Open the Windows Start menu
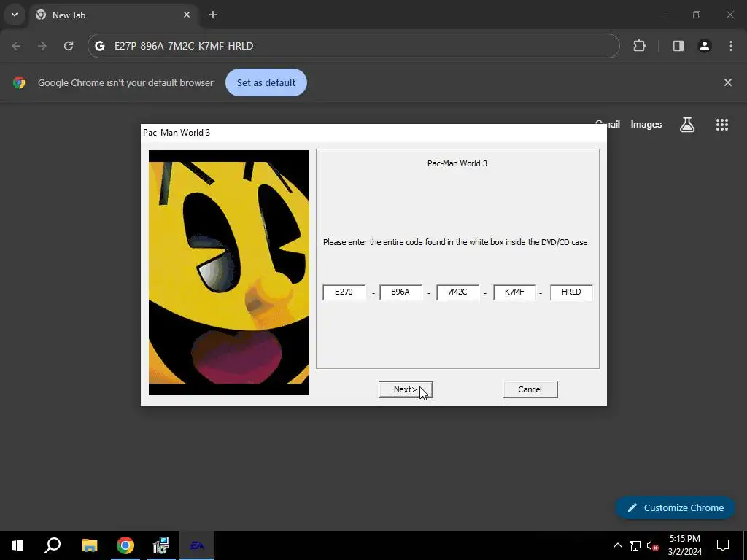Viewport: 747px width, 560px height. click(x=18, y=545)
